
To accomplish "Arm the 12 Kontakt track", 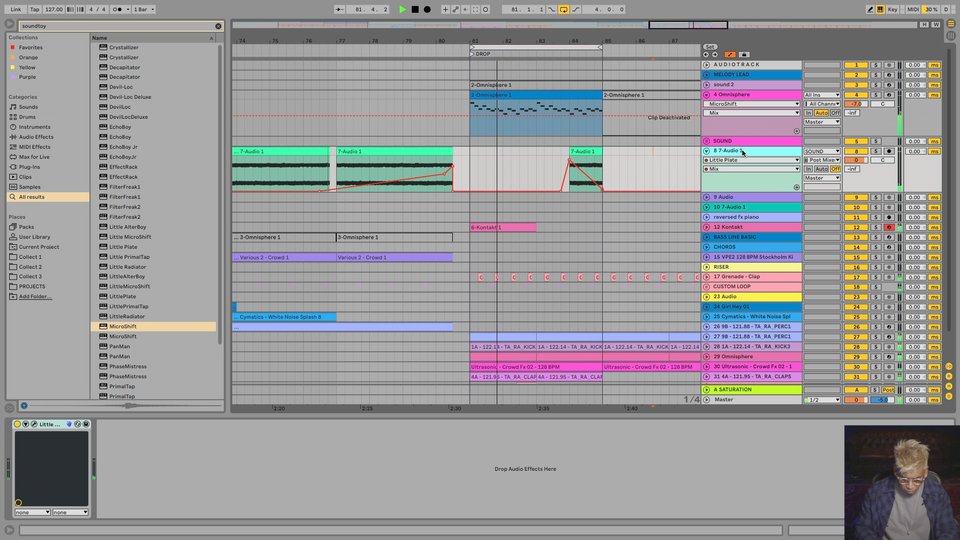I will click(888, 227).
